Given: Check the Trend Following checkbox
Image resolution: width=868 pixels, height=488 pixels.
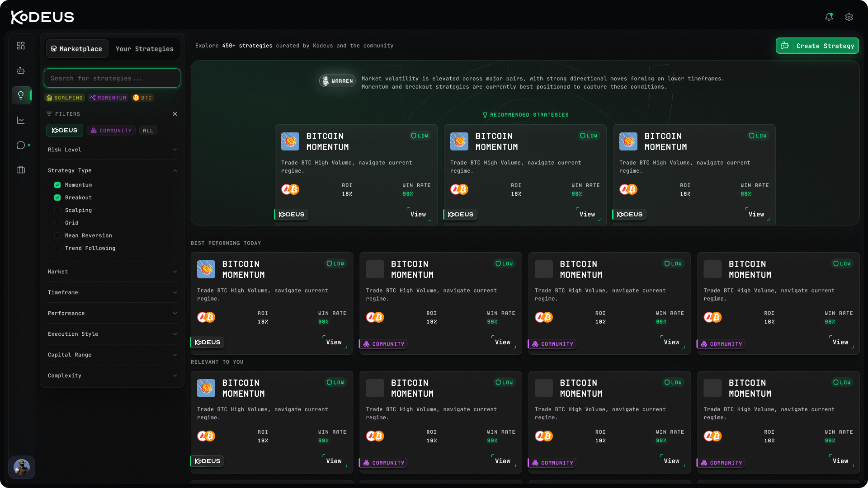Looking at the screenshot, I should coord(57,248).
